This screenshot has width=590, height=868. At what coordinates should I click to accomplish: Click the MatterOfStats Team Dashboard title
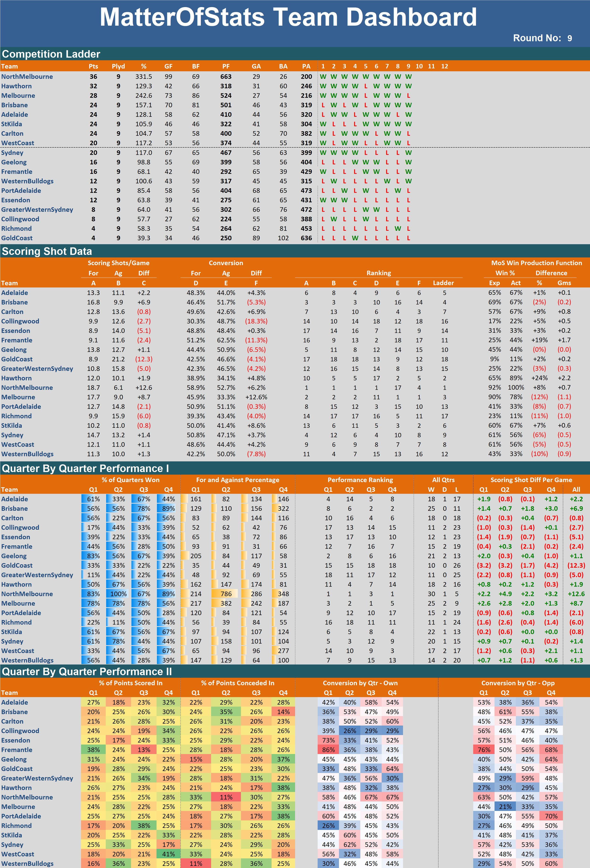tap(288, 17)
